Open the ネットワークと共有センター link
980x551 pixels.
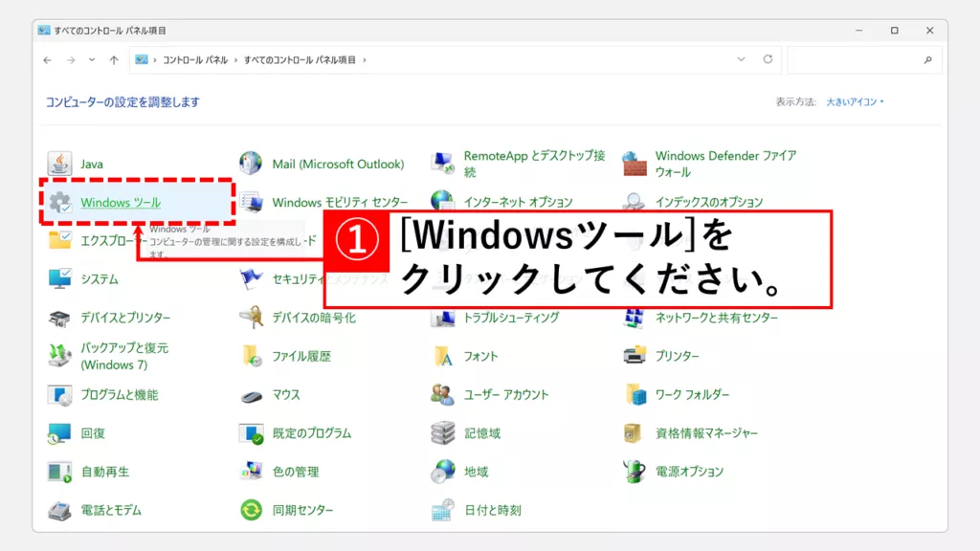point(716,318)
